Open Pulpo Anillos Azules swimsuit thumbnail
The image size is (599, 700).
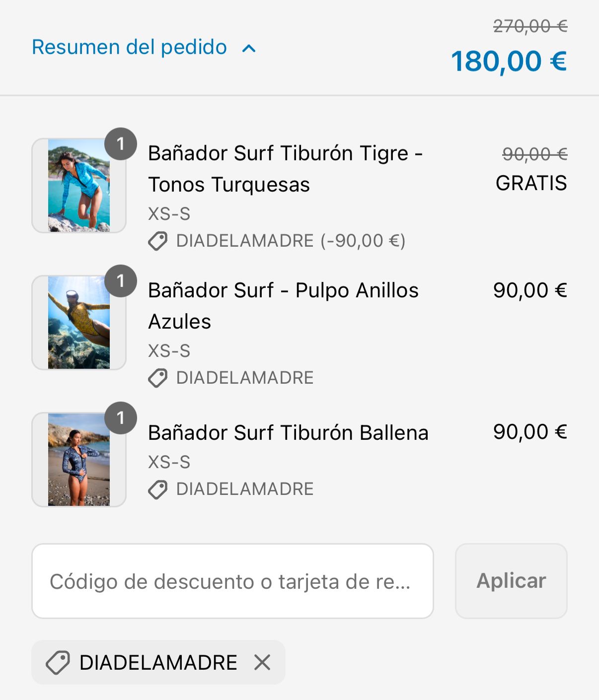point(78,323)
